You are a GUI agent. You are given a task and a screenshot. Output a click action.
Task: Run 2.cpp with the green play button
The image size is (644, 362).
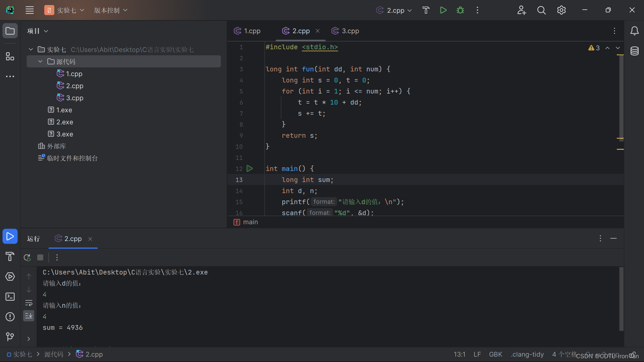pos(443,10)
